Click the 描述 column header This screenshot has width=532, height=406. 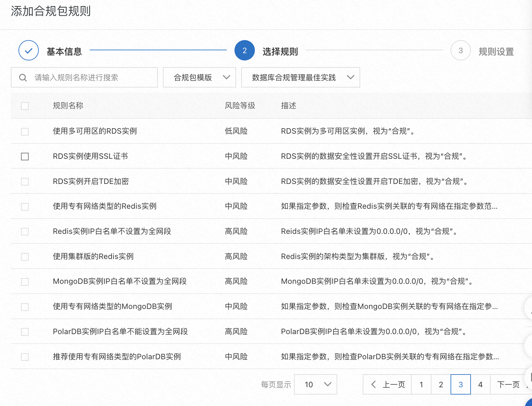coord(289,106)
